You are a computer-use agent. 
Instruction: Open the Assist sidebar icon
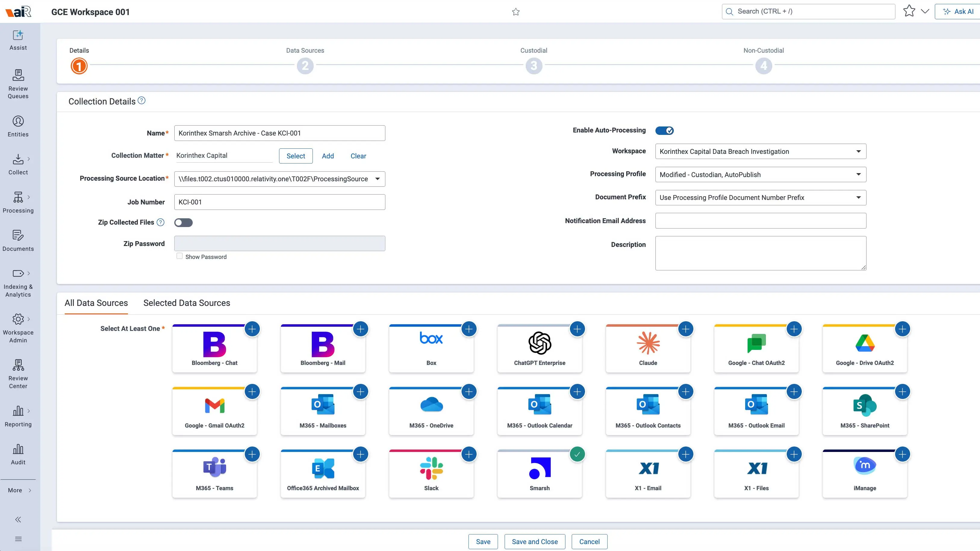18,40
